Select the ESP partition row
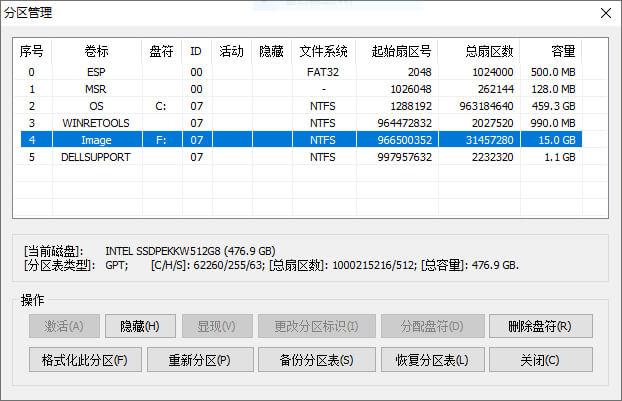This screenshot has width=622, height=401. (301, 72)
